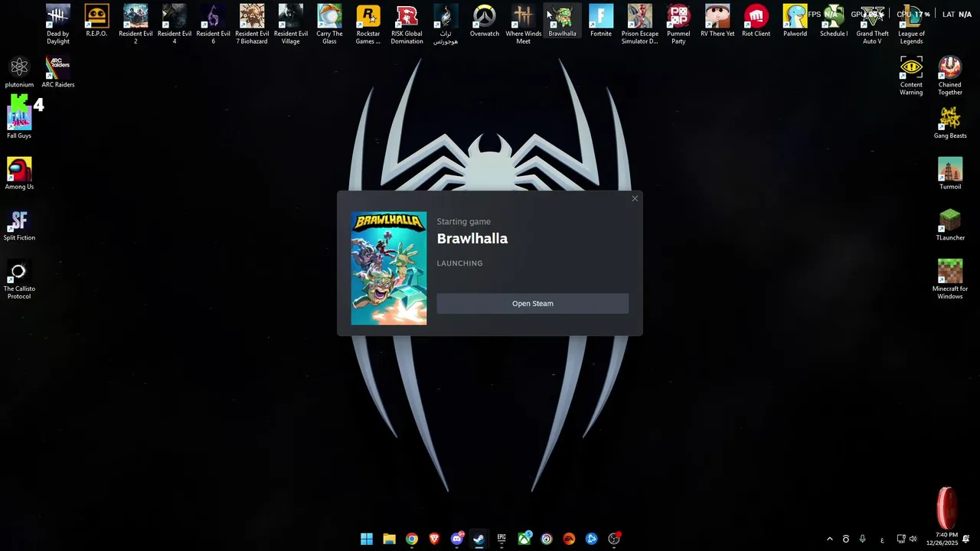980x551 pixels.
Task: Select the Resident Evil 7 Biohazard shortcut
Action: coord(252,24)
